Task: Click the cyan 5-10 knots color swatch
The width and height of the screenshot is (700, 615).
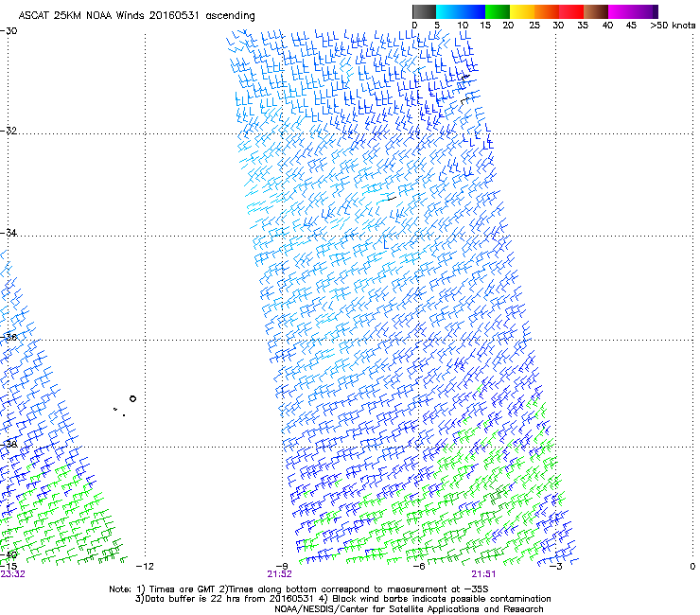Action: [448, 11]
